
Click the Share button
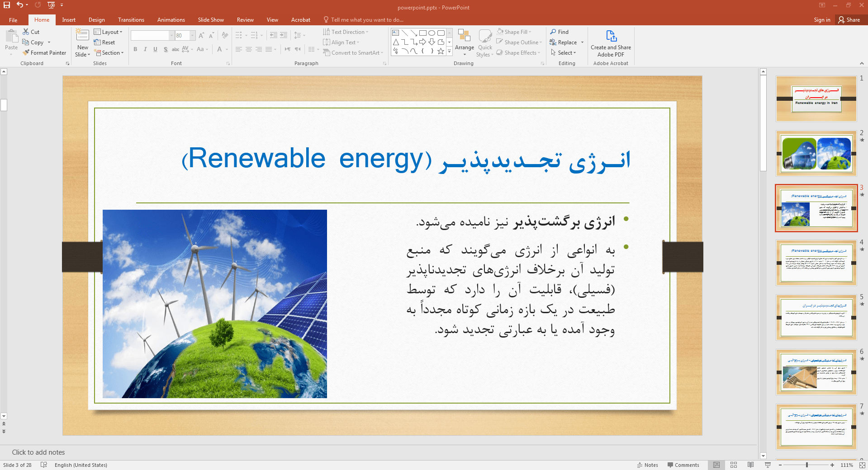tap(849, 20)
